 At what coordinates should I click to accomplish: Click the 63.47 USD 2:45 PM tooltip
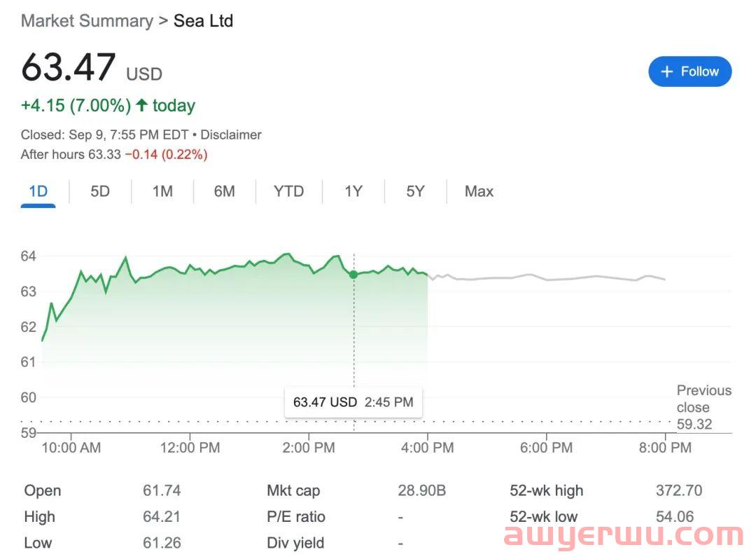coord(353,402)
